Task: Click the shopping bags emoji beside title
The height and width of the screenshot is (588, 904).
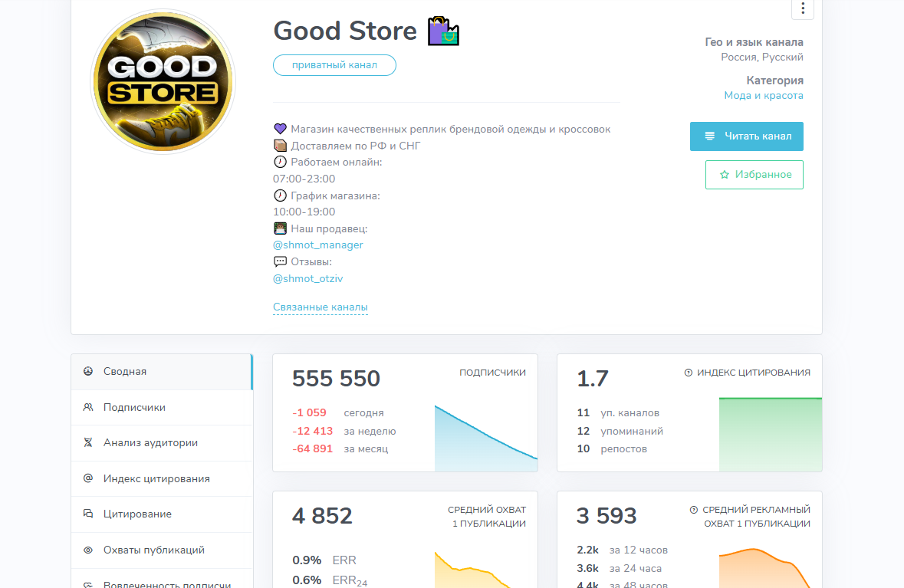Action: tap(442, 31)
